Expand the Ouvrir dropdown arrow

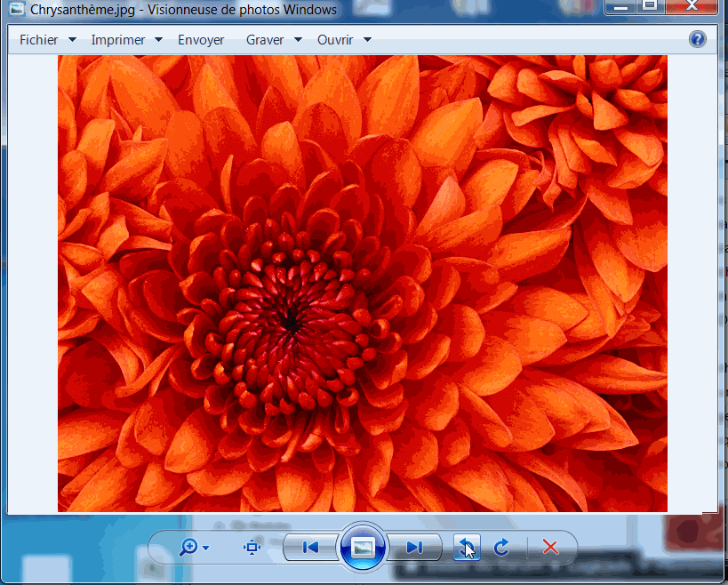pos(367,40)
